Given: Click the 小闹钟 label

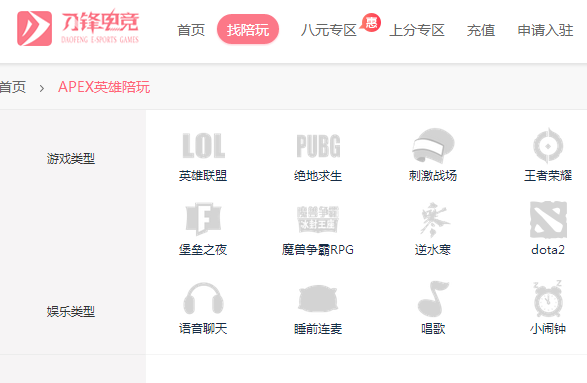Looking at the screenshot, I should (548, 328).
